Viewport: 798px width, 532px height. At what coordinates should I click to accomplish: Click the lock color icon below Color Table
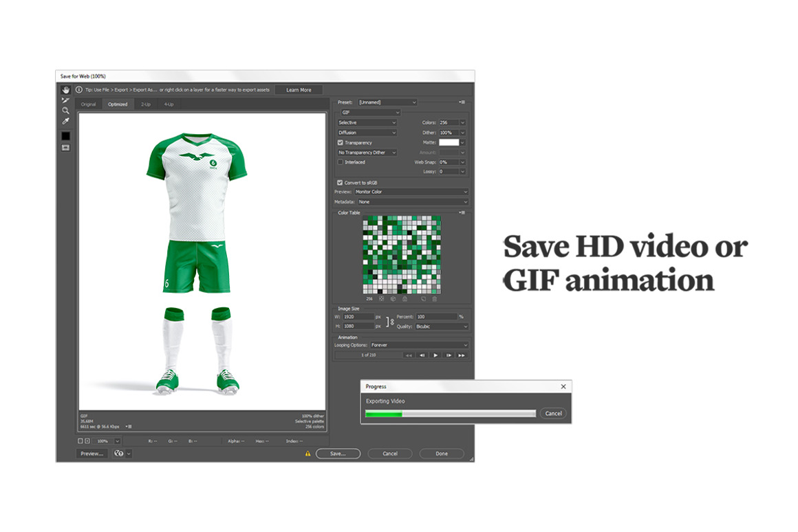click(x=405, y=299)
